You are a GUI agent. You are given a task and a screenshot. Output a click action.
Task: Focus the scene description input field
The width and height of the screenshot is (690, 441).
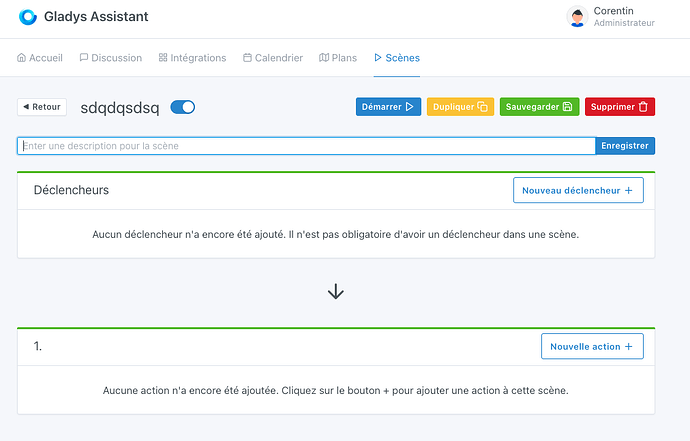[306, 146]
